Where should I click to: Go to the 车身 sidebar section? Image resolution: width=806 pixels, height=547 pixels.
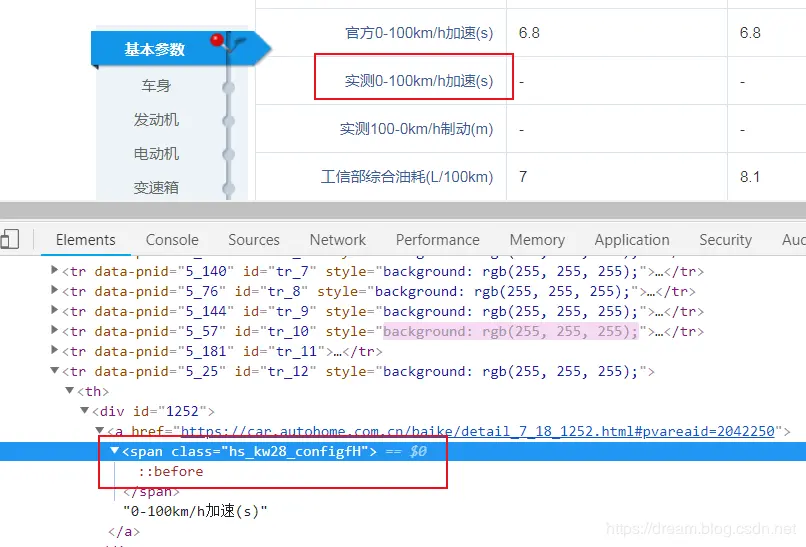pos(156,85)
